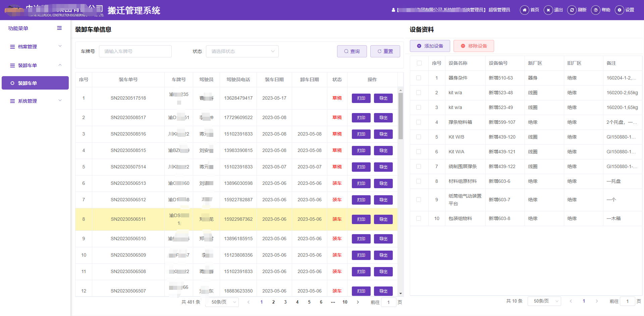Viewport: 644px width, 316px height.
Task: Click phone number 18883623350
Action: pos(238,291)
